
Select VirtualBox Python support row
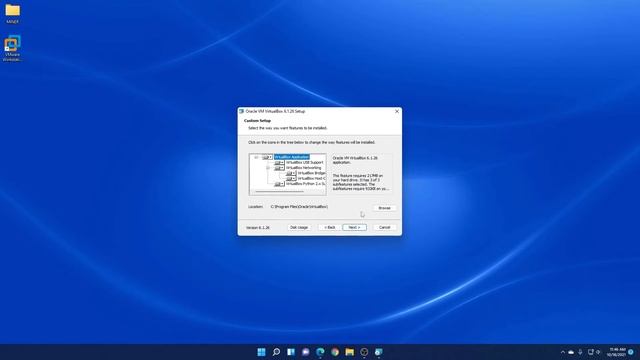[x=306, y=184]
